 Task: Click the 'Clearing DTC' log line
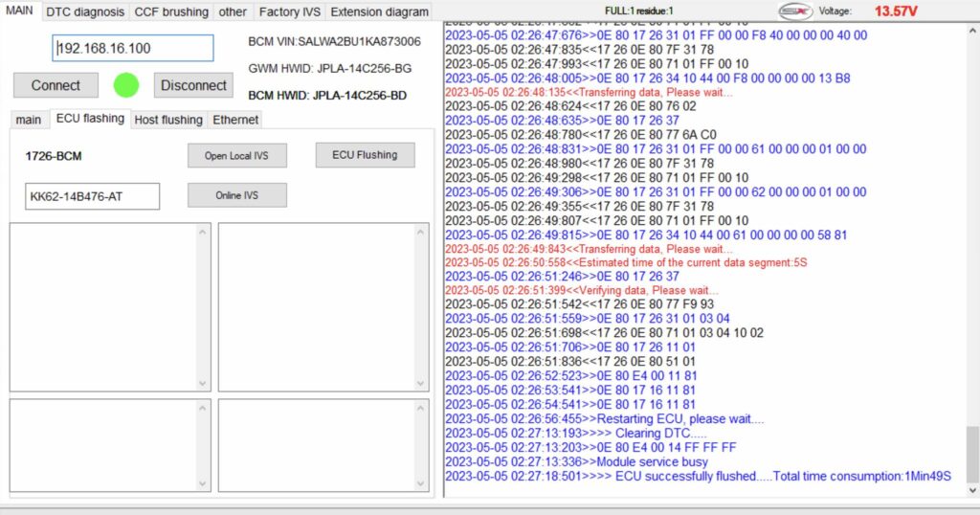coord(575,433)
